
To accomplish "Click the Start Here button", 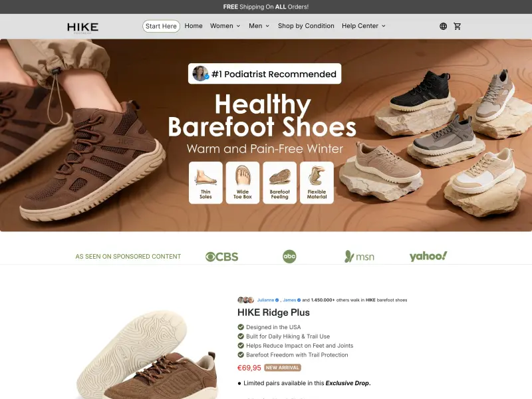I will pyautogui.click(x=161, y=26).
